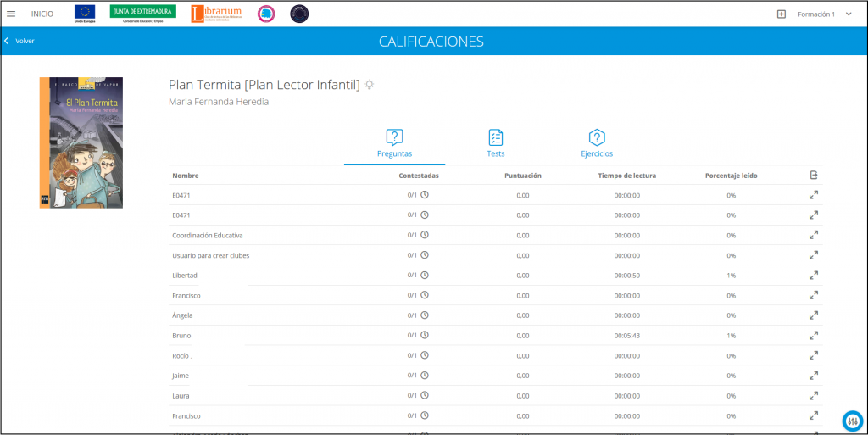The height and width of the screenshot is (435, 868).
Task: Go to INICIO
Action: coord(42,14)
